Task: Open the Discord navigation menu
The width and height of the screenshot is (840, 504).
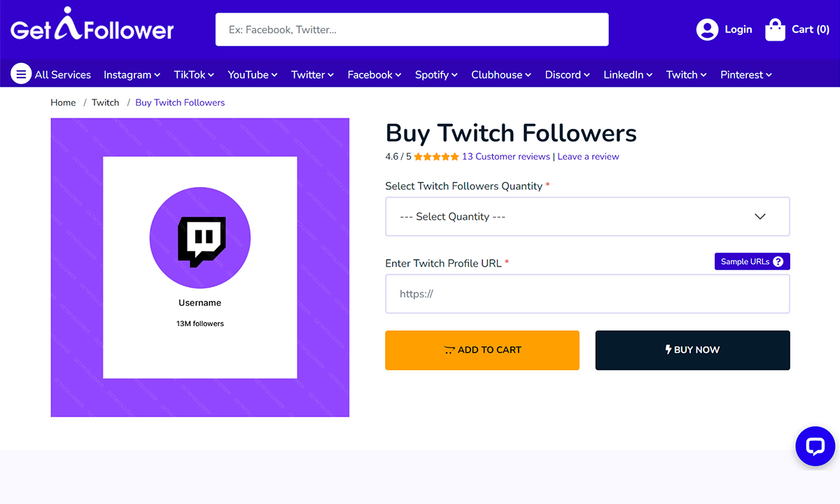Action: 567,74
